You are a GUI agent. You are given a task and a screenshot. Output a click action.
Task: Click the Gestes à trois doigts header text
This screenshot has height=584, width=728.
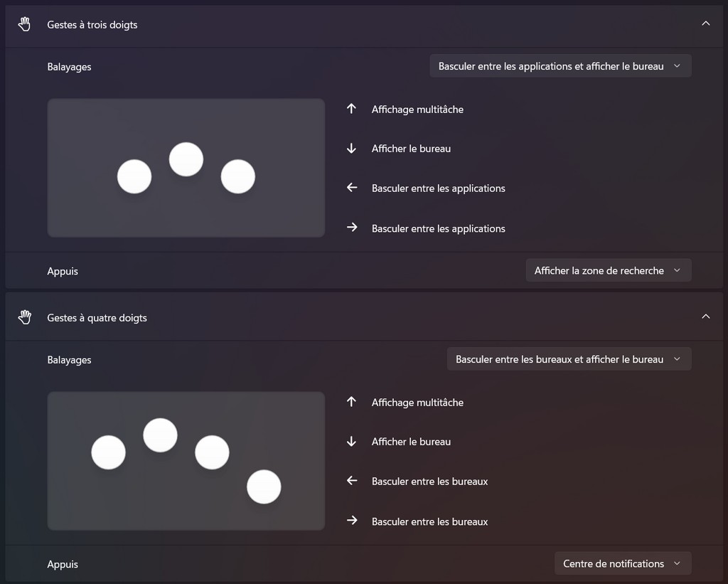tap(92, 25)
